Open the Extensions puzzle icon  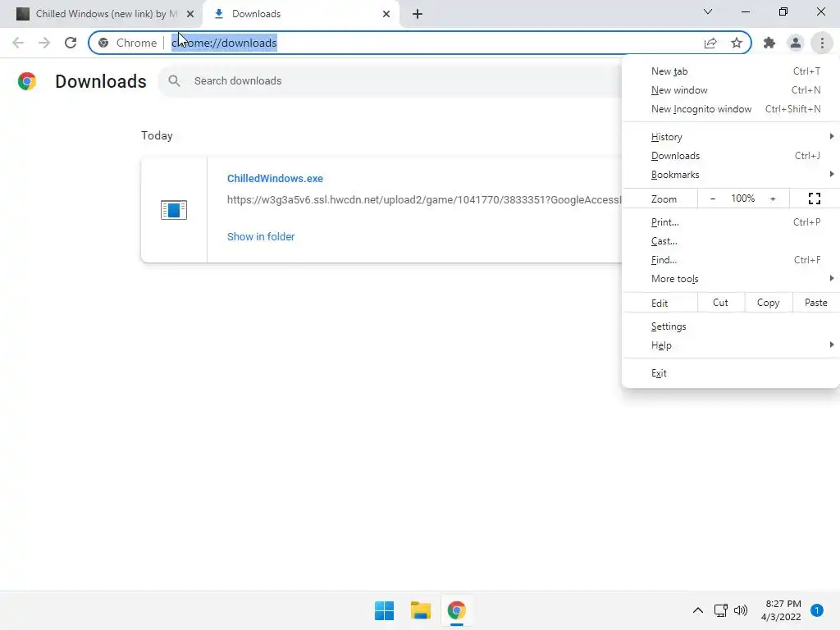(769, 43)
